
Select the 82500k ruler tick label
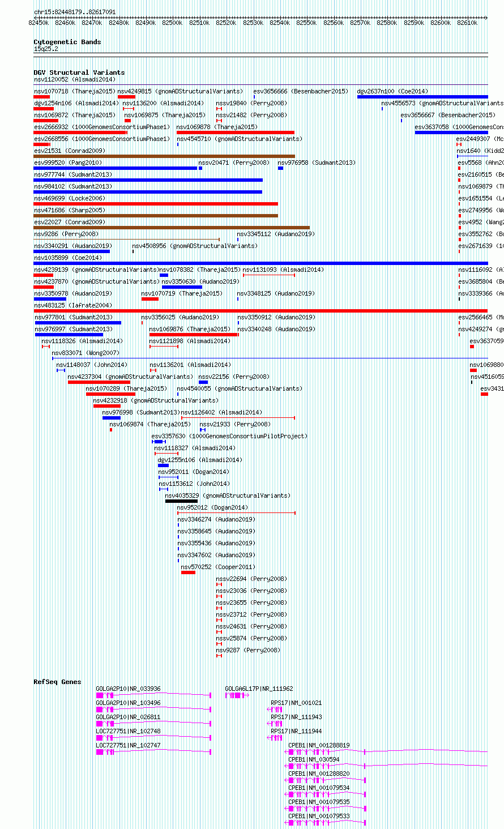pyautogui.click(x=172, y=23)
